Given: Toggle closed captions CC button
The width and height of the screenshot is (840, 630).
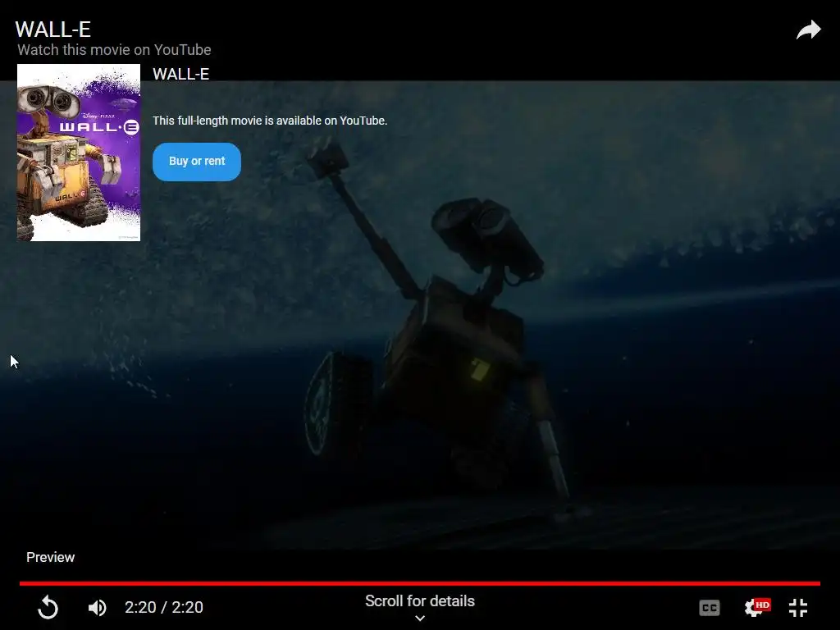Looking at the screenshot, I should 710,608.
